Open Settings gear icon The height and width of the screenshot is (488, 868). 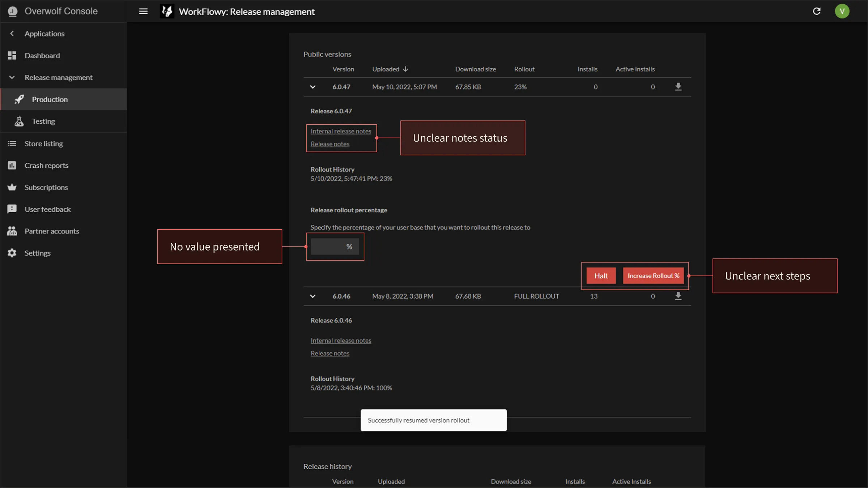pos(12,253)
